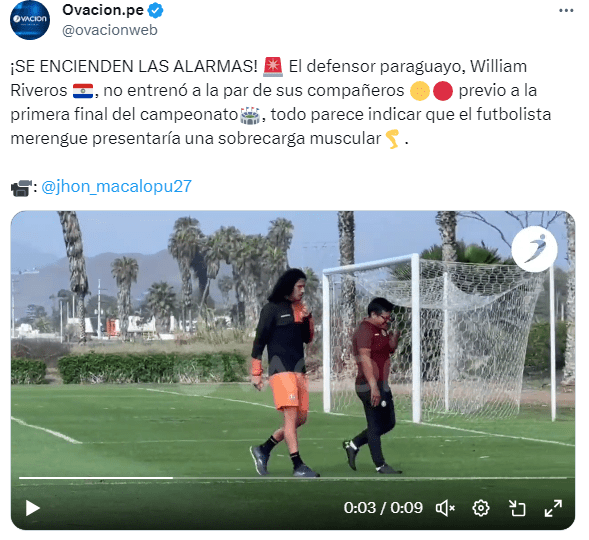Viewport: 589px width, 540px height.
Task: Expand the video to fullscreen
Action: pos(553,508)
